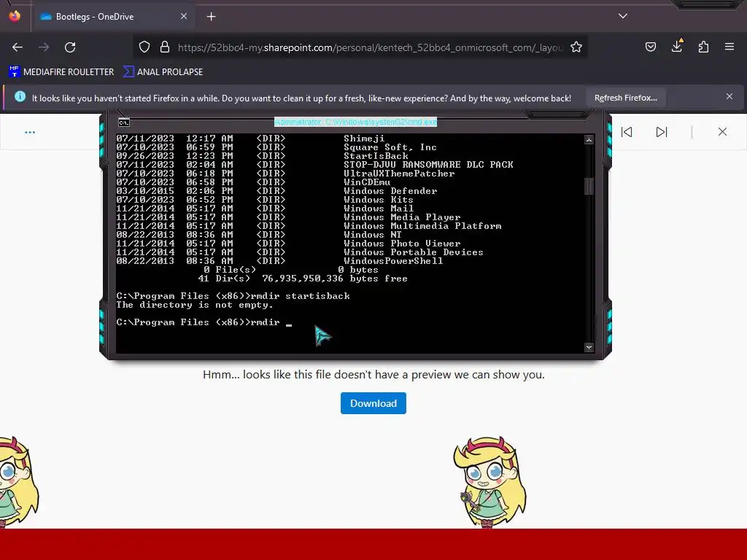Click the blue Download button

[373, 403]
